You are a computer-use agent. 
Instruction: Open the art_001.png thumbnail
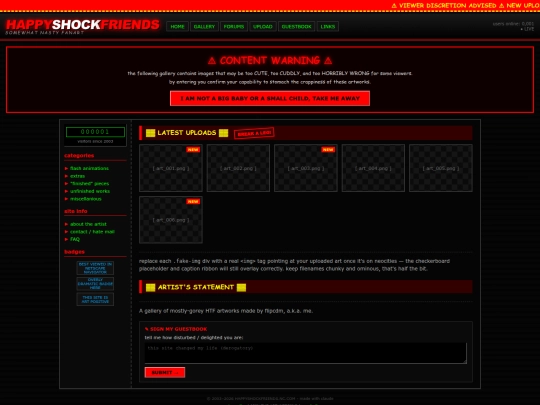click(171, 168)
